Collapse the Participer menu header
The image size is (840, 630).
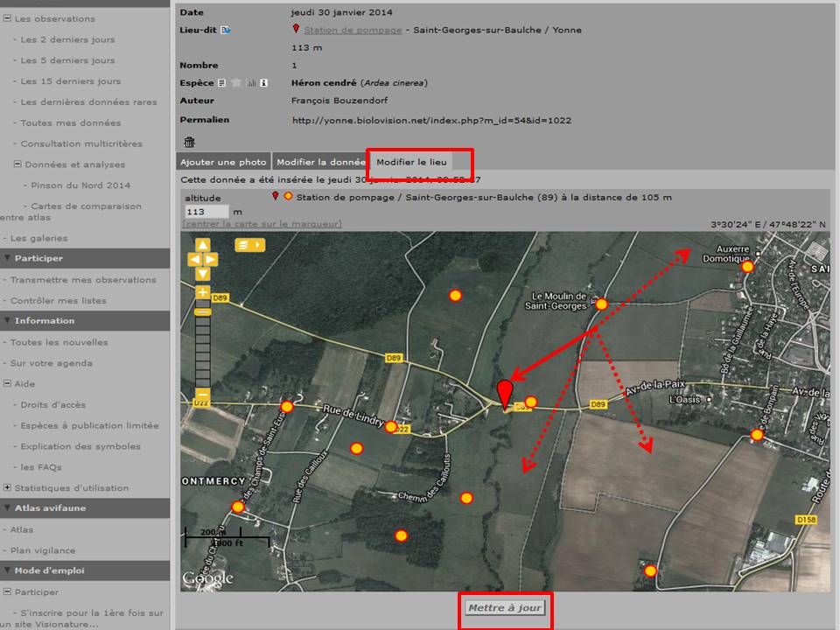tap(85, 258)
